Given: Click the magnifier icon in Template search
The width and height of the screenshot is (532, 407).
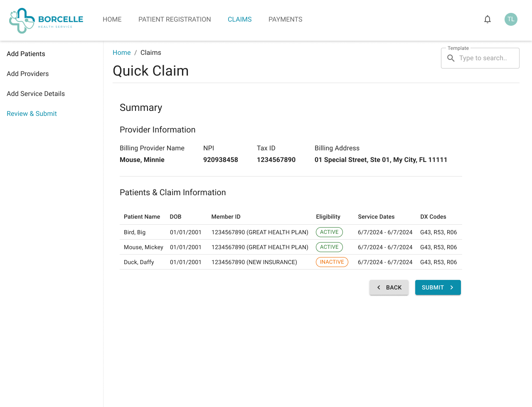Looking at the screenshot, I should tap(451, 58).
